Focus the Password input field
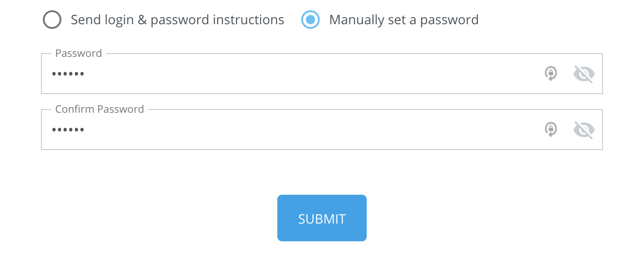 click(322, 74)
